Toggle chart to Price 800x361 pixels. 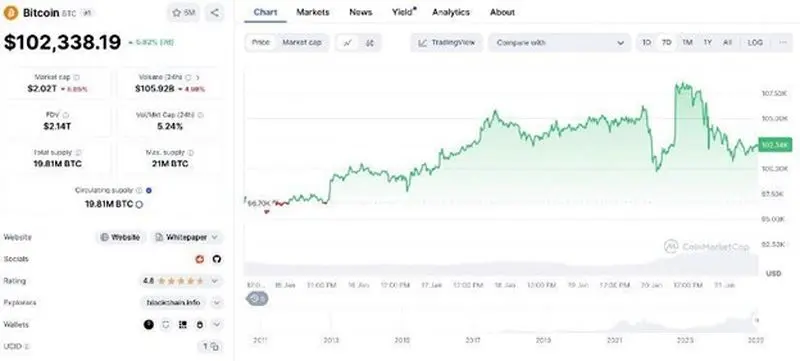point(261,43)
